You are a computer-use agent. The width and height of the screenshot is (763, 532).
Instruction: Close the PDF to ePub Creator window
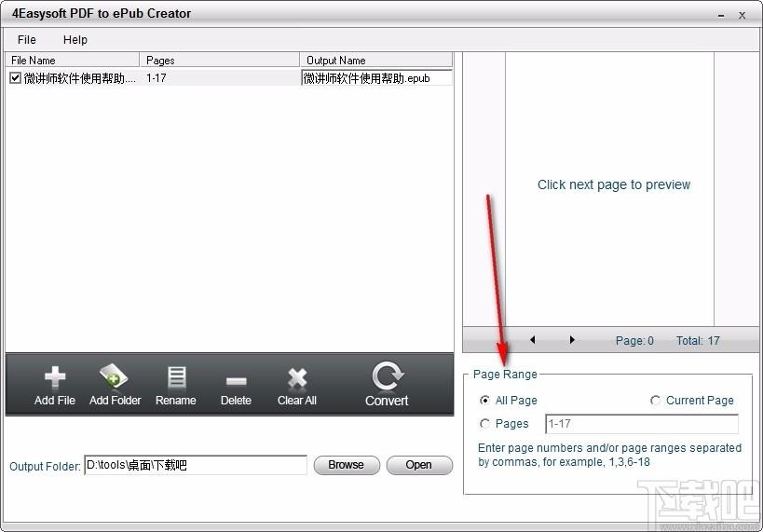click(743, 16)
